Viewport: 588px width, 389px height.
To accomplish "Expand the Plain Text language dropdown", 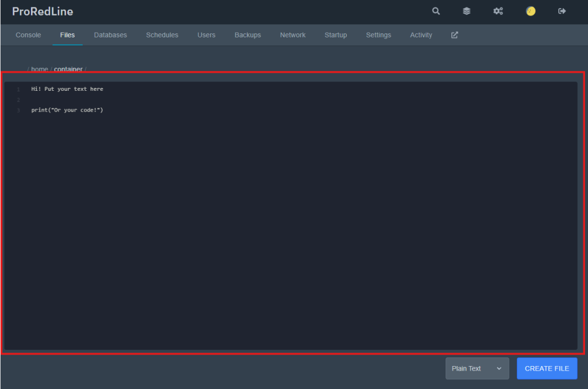I will 477,368.
